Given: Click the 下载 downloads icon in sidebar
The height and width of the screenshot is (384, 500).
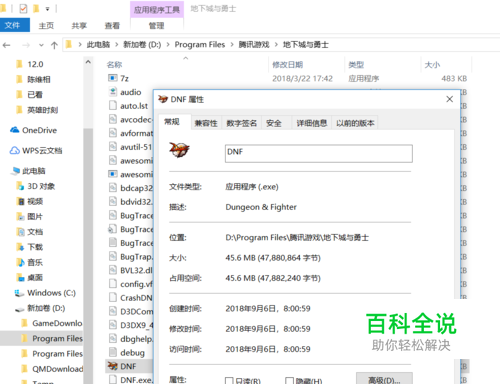Looking at the screenshot, I should [x=20, y=247].
